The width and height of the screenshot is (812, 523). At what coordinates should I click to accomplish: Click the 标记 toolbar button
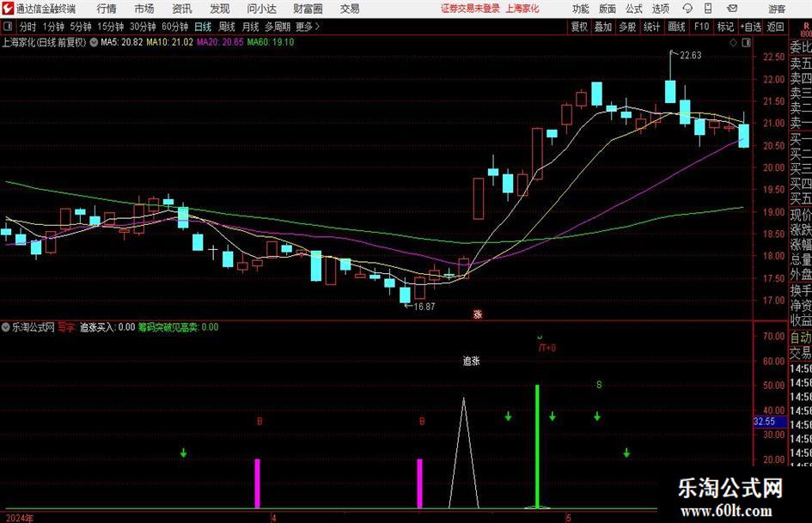[x=725, y=27]
